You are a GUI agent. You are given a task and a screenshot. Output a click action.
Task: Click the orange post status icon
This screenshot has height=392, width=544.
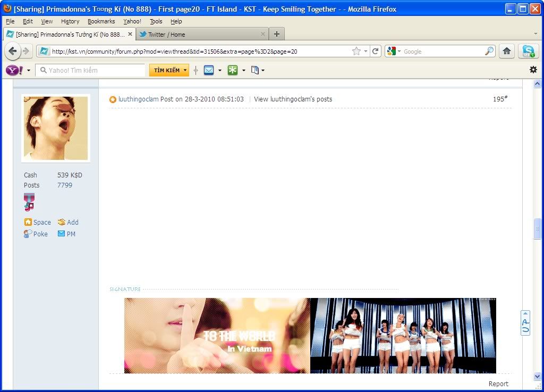(113, 99)
